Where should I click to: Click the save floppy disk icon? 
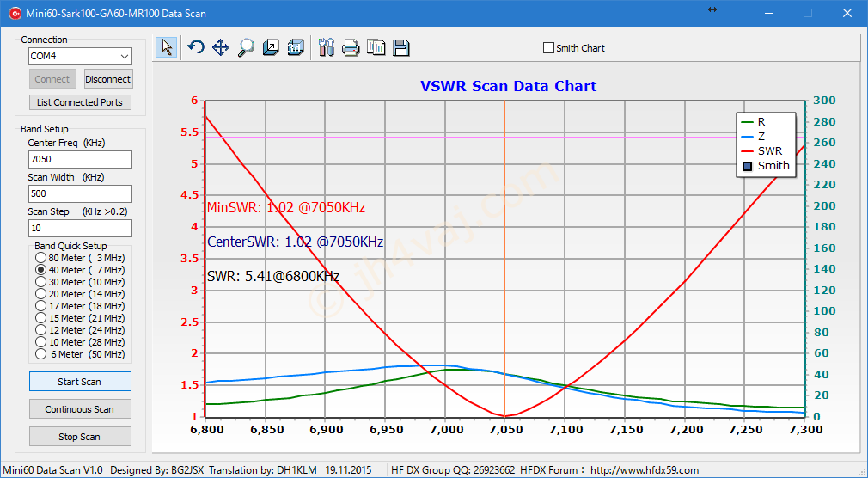[400, 47]
